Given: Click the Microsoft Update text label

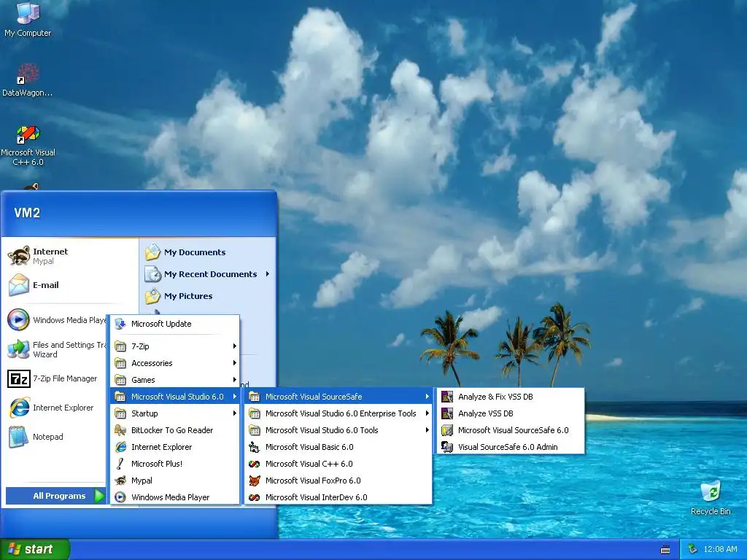Looking at the screenshot, I should (x=161, y=324).
